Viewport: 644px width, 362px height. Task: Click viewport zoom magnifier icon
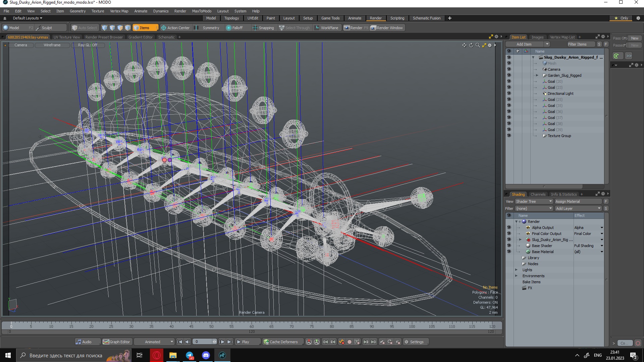tap(478, 45)
